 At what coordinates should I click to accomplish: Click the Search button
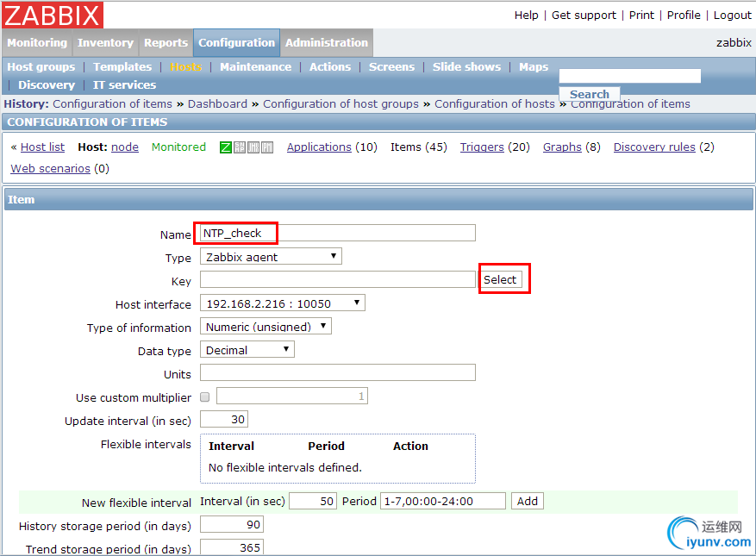[590, 94]
